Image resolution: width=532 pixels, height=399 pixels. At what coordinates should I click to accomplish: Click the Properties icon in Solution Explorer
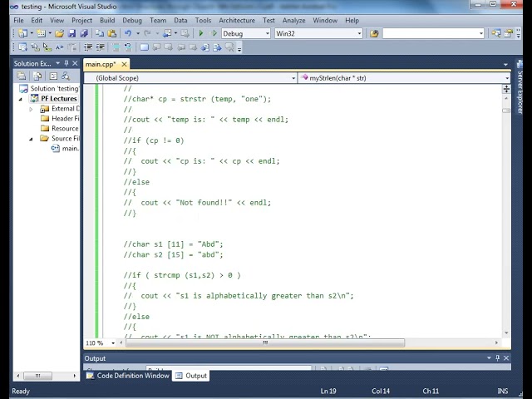pyautogui.click(x=22, y=76)
